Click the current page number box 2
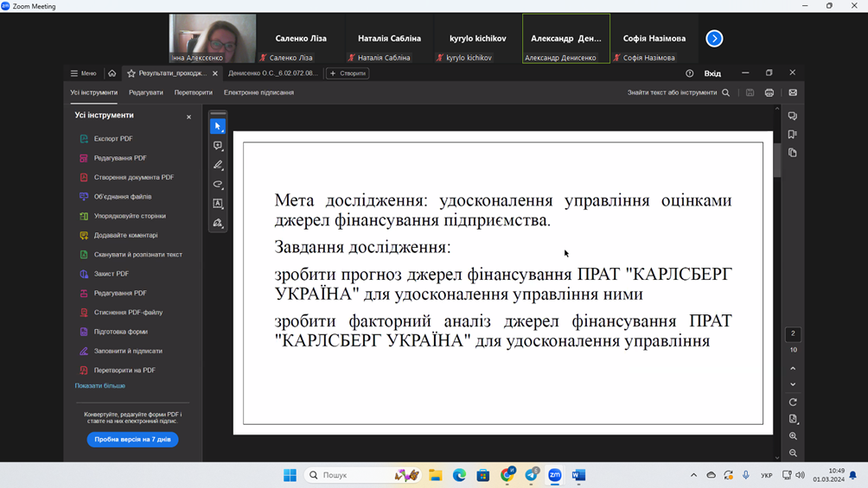The height and width of the screenshot is (488, 868). (793, 333)
